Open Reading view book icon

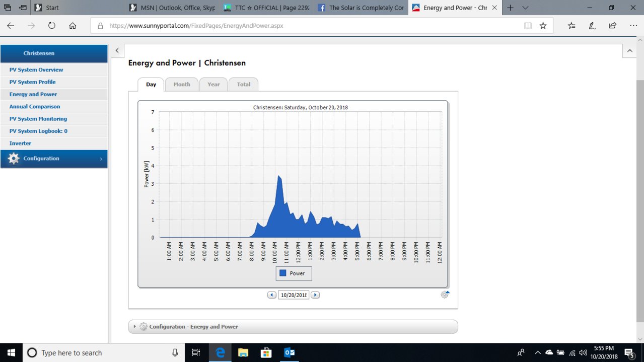click(528, 26)
